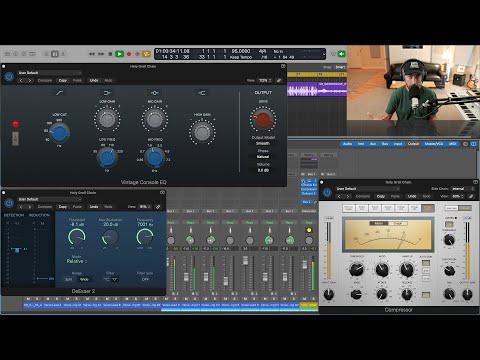Click the Mid Gain grey knob
This screenshot has width=480, height=360.
(x=154, y=119)
